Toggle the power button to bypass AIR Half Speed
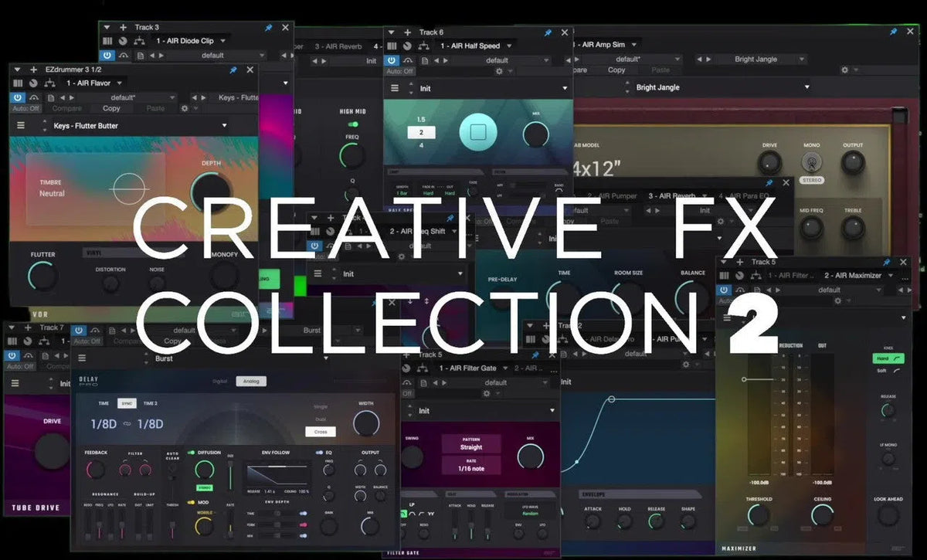Image resolution: width=927 pixels, height=560 pixels. (x=392, y=60)
